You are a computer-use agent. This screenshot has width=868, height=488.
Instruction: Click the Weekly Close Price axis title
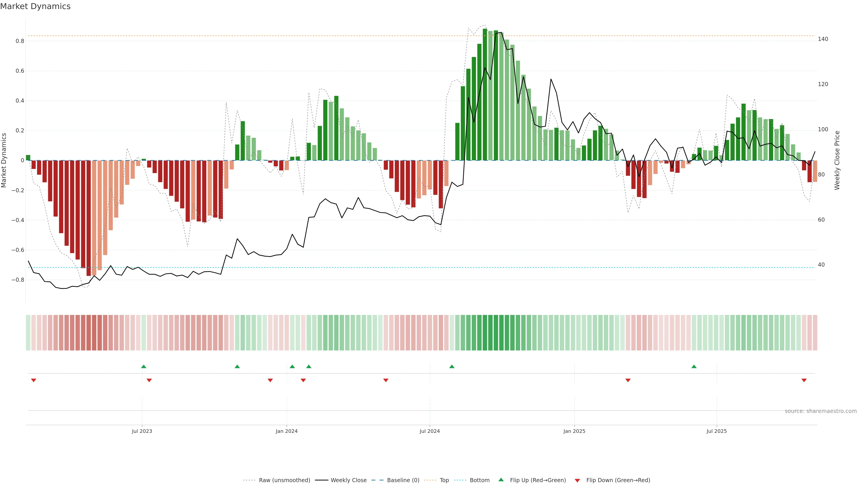[837, 160]
